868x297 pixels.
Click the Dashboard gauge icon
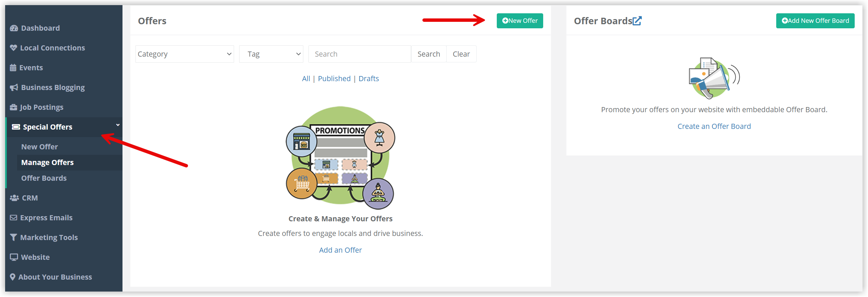coord(14,28)
